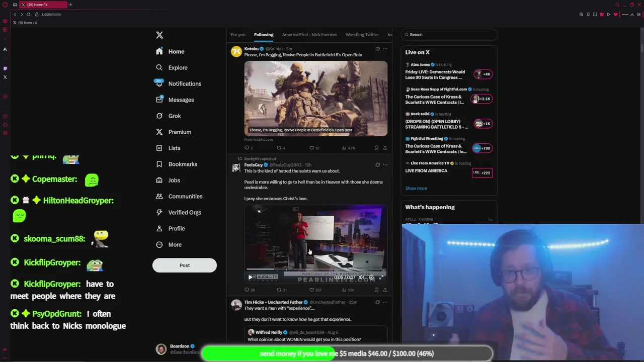Click the white Post button
644x362 pixels.
click(185, 265)
